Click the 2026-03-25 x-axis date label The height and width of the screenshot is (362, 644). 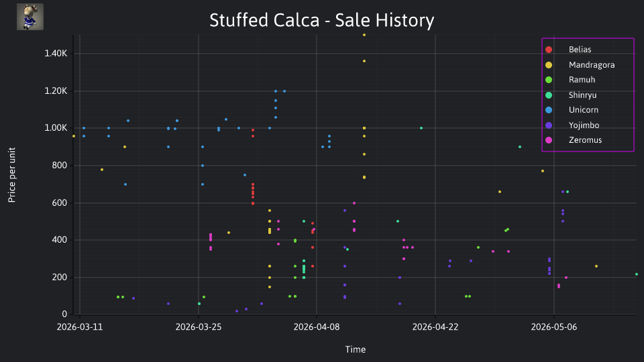click(x=199, y=326)
